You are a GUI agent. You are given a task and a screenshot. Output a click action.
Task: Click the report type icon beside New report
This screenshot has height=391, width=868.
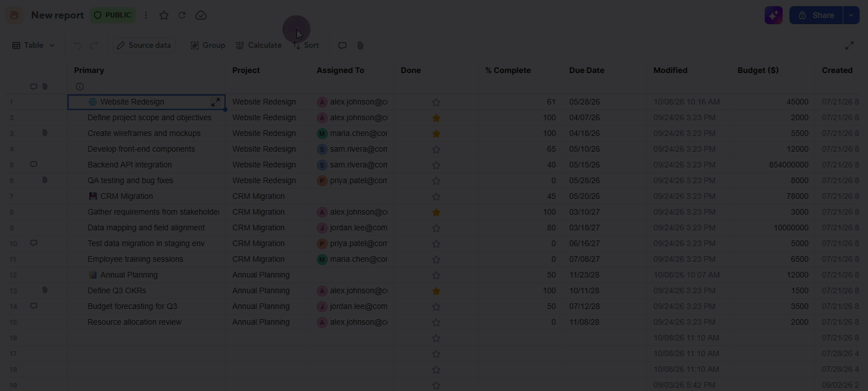[x=15, y=15]
